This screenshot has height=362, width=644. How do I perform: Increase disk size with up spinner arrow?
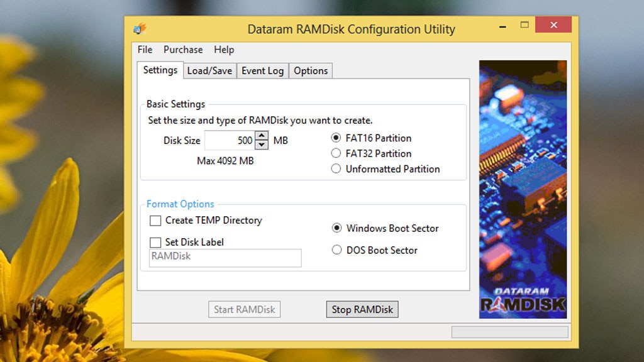coord(262,136)
